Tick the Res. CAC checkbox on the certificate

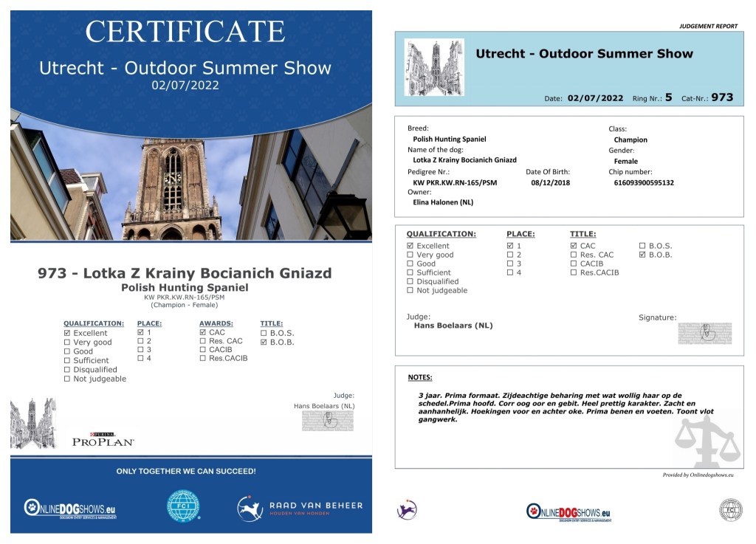point(203,341)
